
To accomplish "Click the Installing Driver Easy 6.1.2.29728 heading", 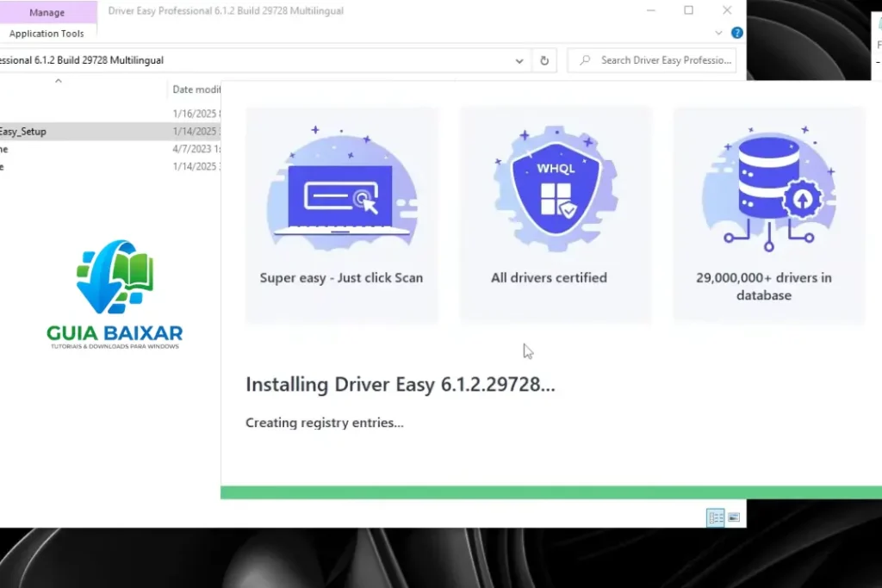I will point(400,385).
